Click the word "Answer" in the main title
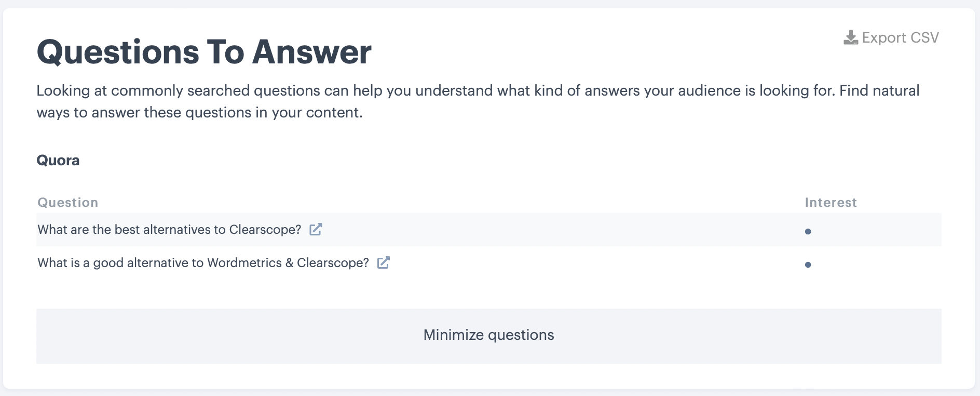 point(311,52)
